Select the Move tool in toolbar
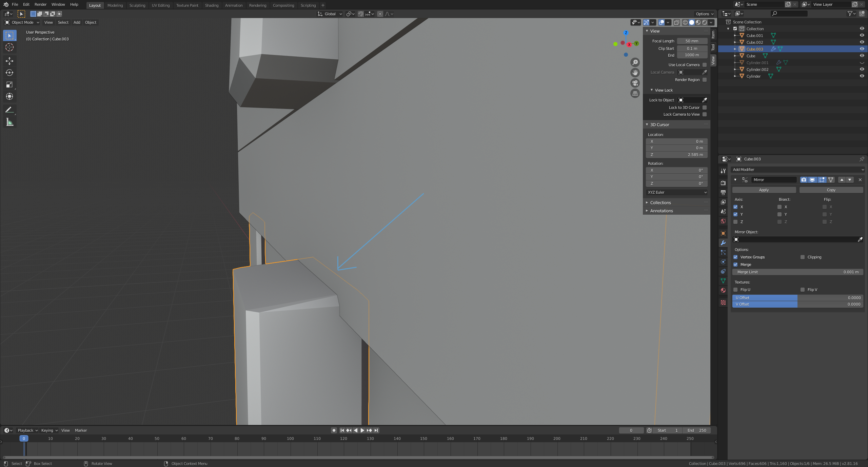Viewport: 868px width, 467px height. pyautogui.click(x=9, y=61)
